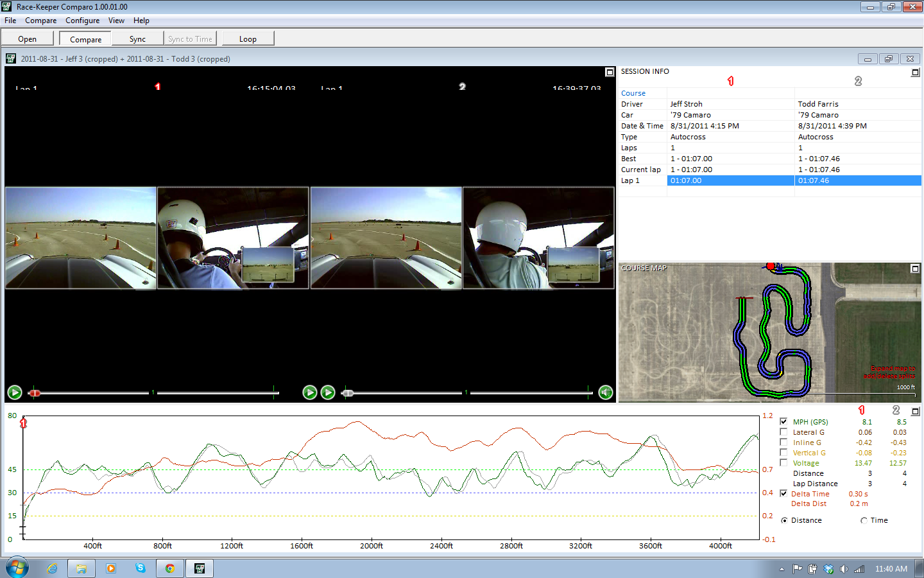Image resolution: width=924 pixels, height=578 pixels.
Task: Select the Time radio button
Action: pos(864,520)
